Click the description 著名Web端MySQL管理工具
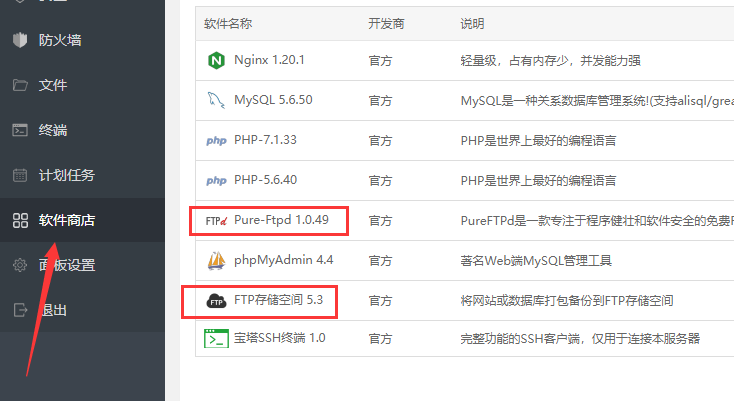 [x=536, y=261]
